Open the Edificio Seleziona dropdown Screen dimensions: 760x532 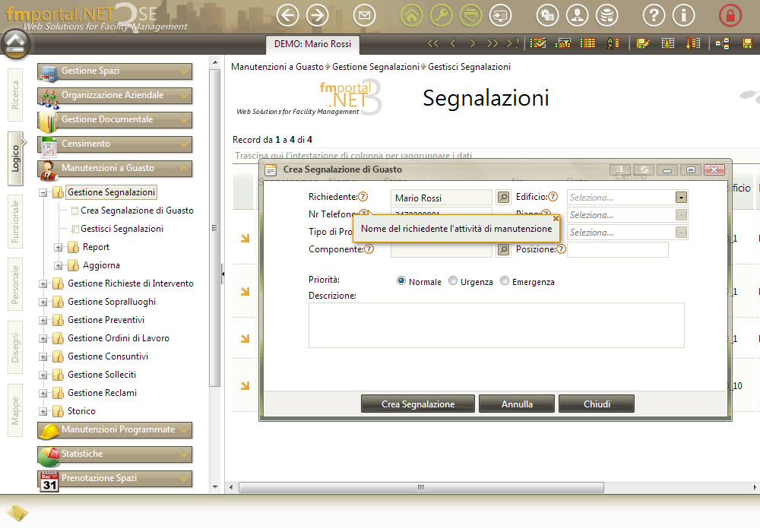click(681, 197)
